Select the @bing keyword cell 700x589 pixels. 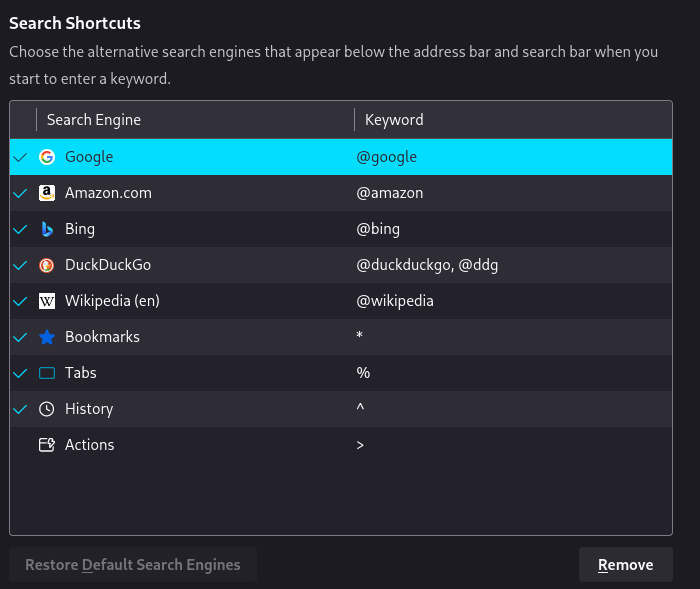(x=378, y=229)
